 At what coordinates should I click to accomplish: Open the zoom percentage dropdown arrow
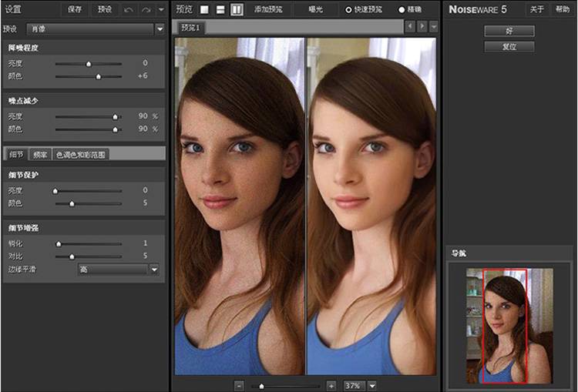[372, 386]
